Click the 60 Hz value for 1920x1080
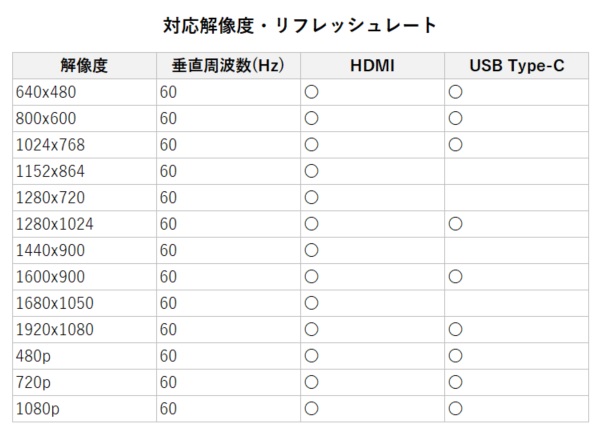Image resolution: width=603 pixels, height=435 pixels. 168,329
